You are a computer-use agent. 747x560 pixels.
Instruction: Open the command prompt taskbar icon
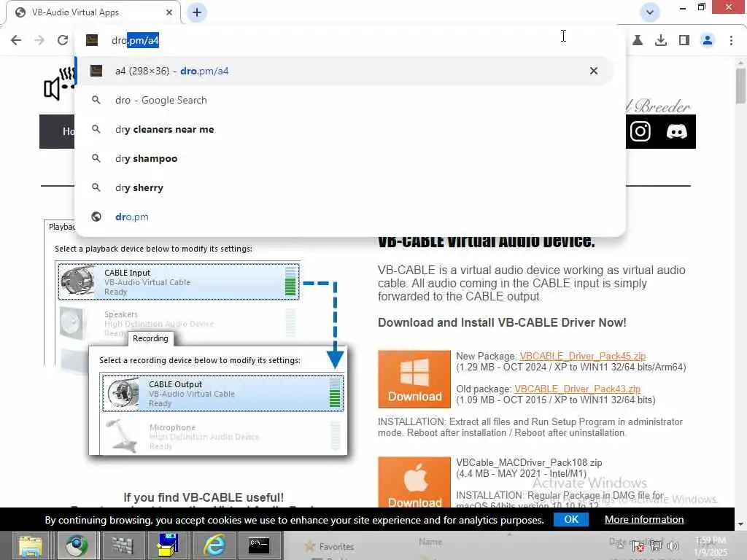pyautogui.click(x=259, y=545)
